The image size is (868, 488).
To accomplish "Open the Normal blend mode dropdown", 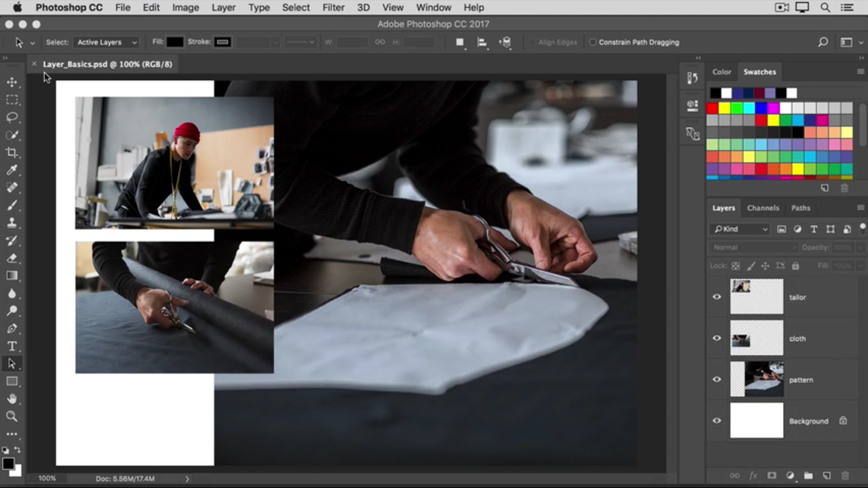I will [753, 247].
